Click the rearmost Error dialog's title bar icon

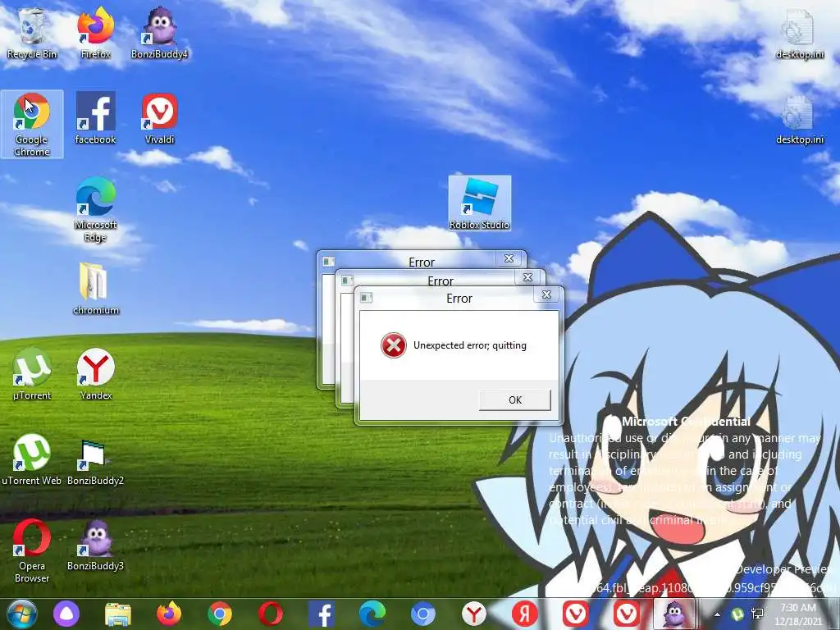click(328, 262)
